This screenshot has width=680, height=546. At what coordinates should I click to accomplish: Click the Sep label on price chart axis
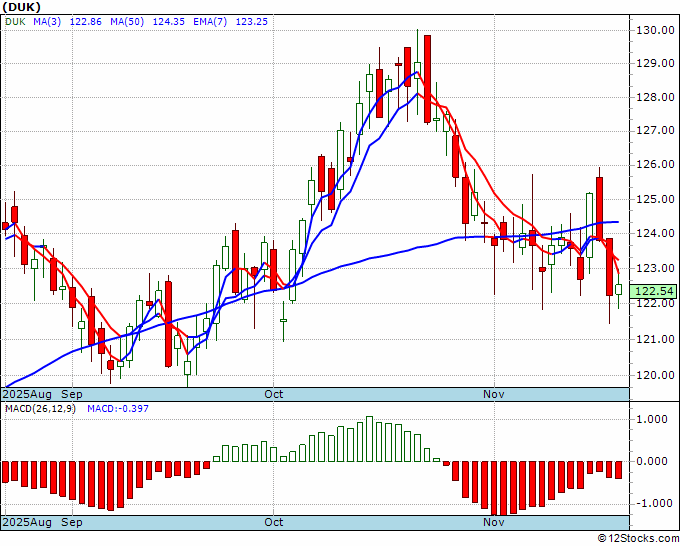[72, 394]
